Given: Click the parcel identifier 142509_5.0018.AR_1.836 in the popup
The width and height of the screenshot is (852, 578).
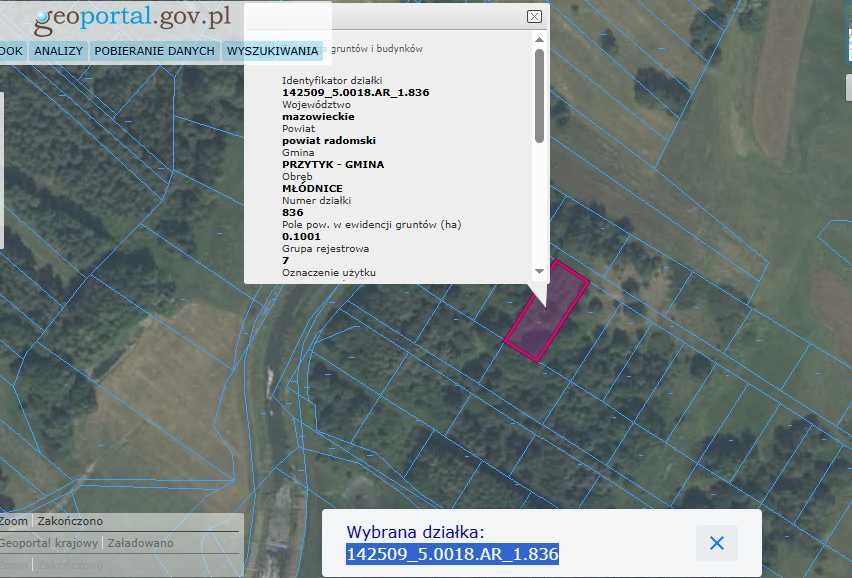Looking at the screenshot, I should (356, 92).
